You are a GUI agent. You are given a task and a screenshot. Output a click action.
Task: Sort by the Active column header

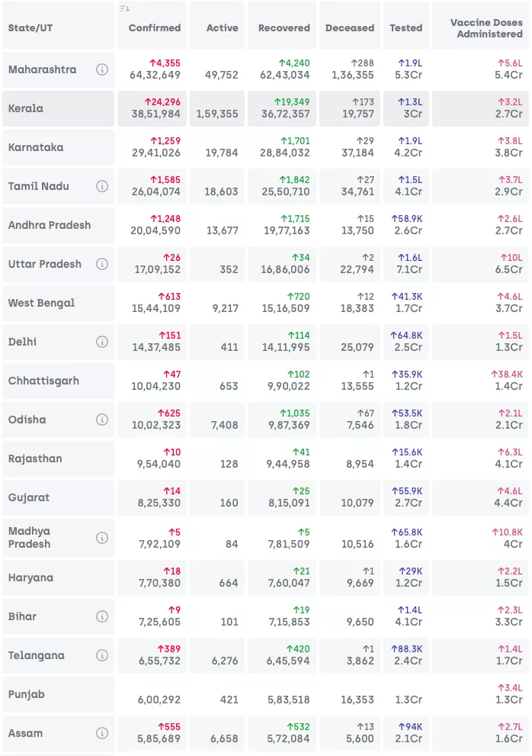click(x=222, y=28)
